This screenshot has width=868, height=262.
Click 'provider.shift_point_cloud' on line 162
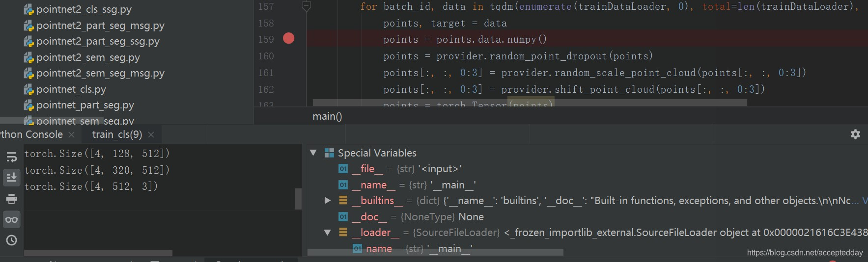(578, 89)
